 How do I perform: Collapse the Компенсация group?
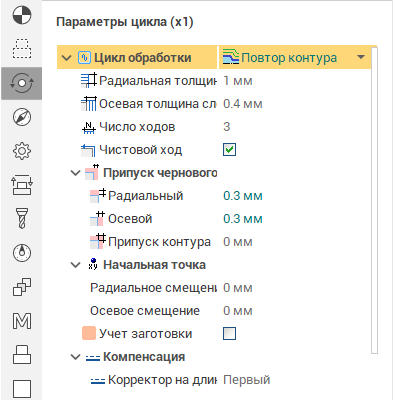[76, 357]
